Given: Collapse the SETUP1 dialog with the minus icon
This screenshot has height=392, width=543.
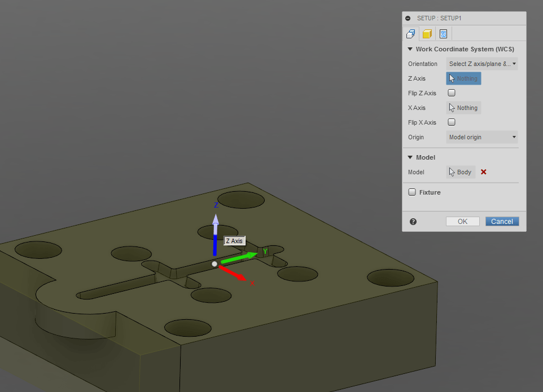Looking at the screenshot, I should (408, 17).
